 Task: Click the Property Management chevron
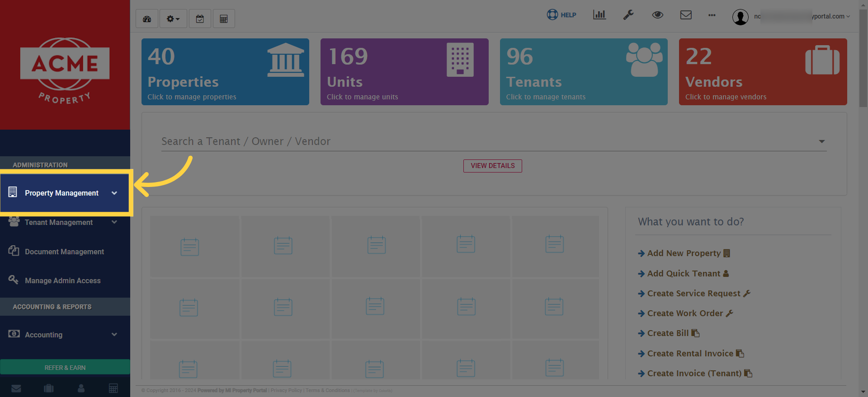click(114, 193)
